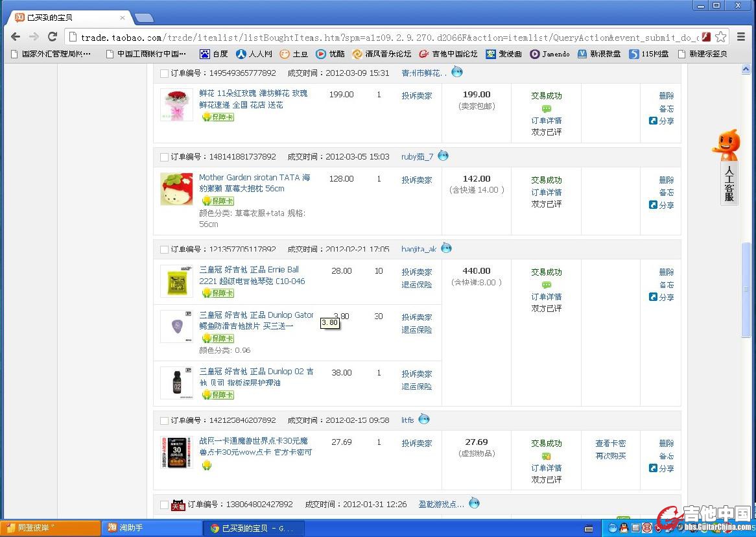Bookmark page with the star icon
Viewport: 756px width, 537px height.
pos(720,37)
